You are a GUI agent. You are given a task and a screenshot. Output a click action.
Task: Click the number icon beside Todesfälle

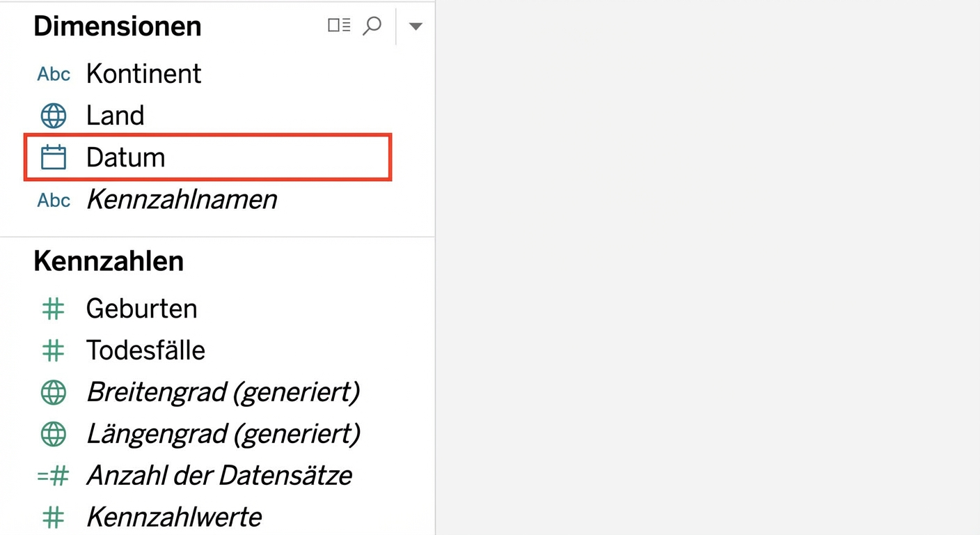coord(54,350)
